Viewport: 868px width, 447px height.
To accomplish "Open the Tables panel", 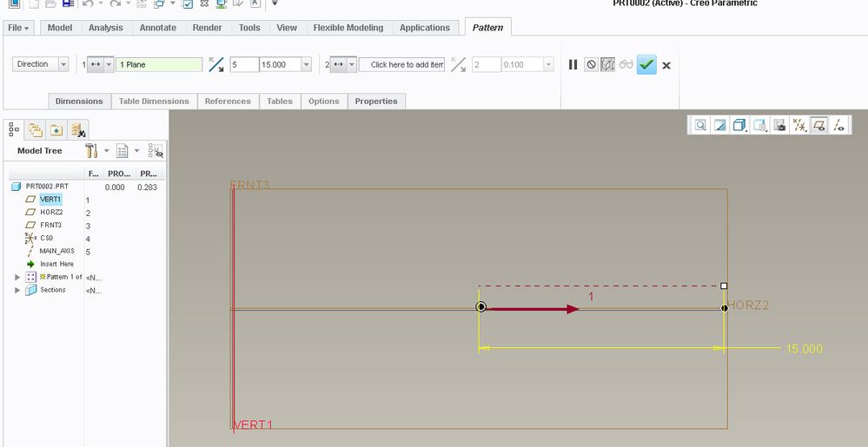I will [280, 102].
